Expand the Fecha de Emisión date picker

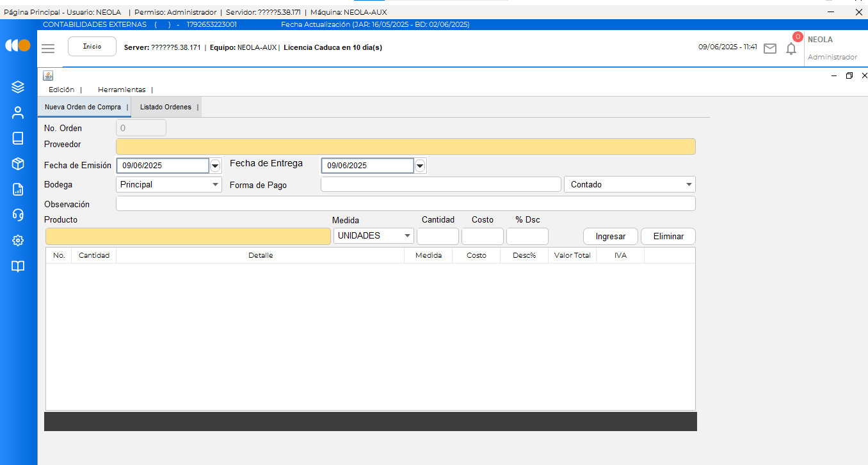215,166
